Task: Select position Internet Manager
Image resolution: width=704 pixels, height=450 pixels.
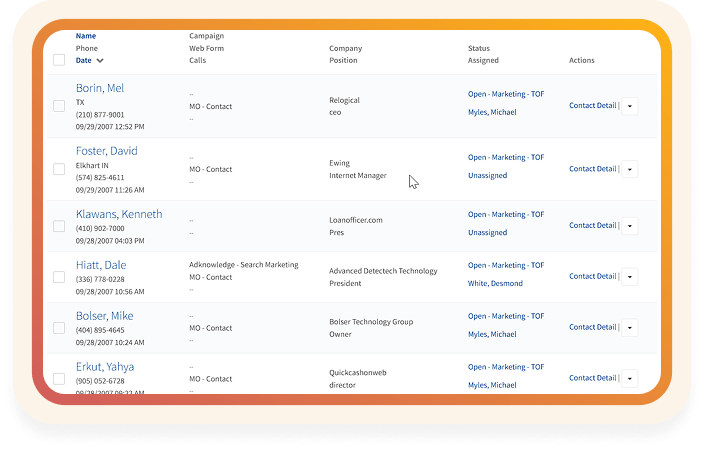Action: (358, 176)
